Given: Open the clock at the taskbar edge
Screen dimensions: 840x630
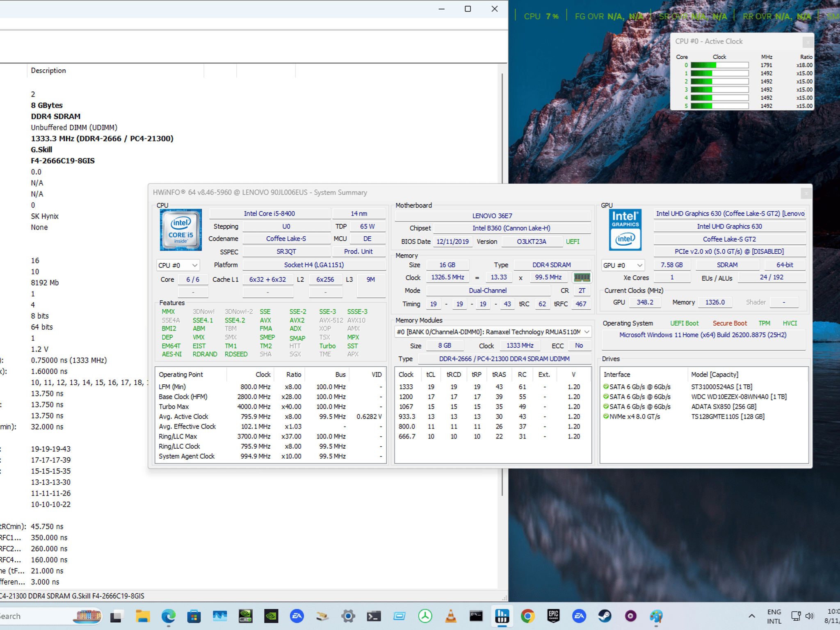Looking at the screenshot, I should 833,616.
